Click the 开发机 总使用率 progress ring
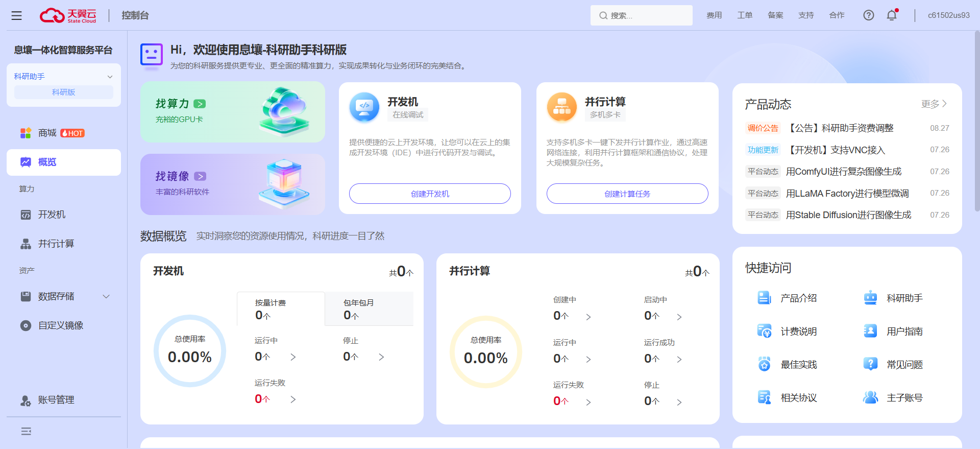 click(190, 351)
